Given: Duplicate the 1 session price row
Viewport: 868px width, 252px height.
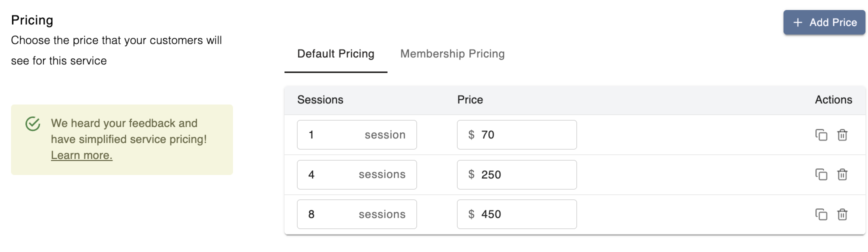Looking at the screenshot, I should point(821,135).
